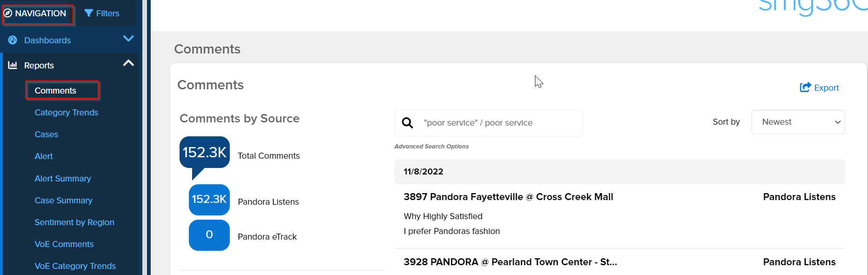The height and width of the screenshot is (275, 868).
Task: Select Cases in the Reports menu
Action: coord(47,134)
